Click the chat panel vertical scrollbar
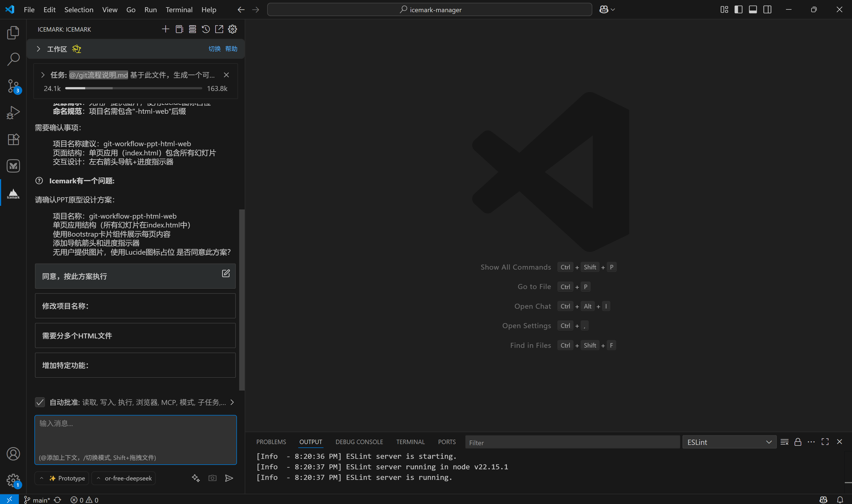This screenshot has height=504, width=852. coord(242,300)
